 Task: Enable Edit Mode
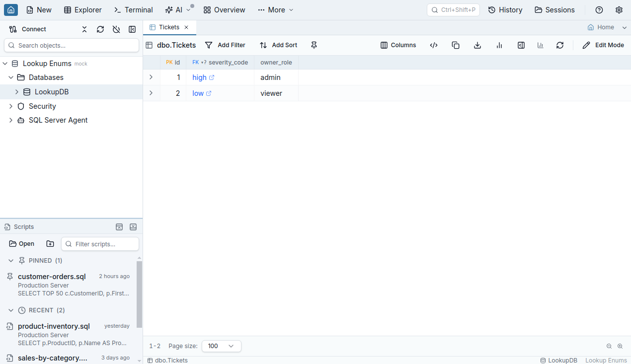click(603, 45)
